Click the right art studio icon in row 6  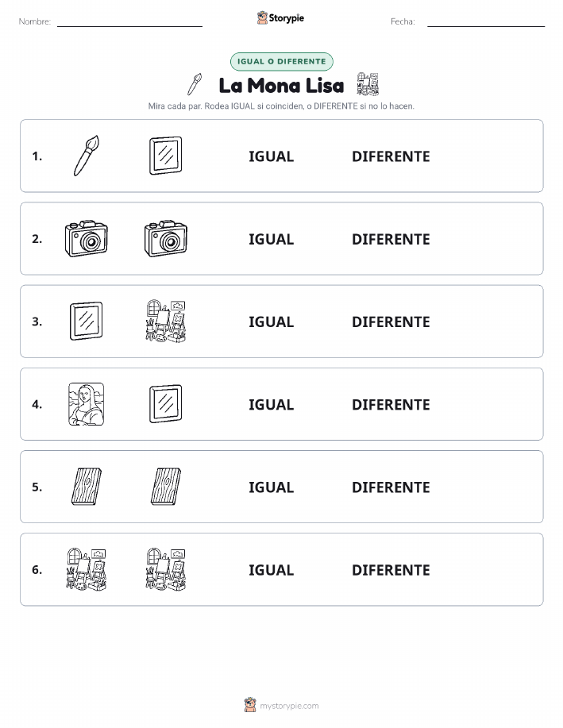166,569
